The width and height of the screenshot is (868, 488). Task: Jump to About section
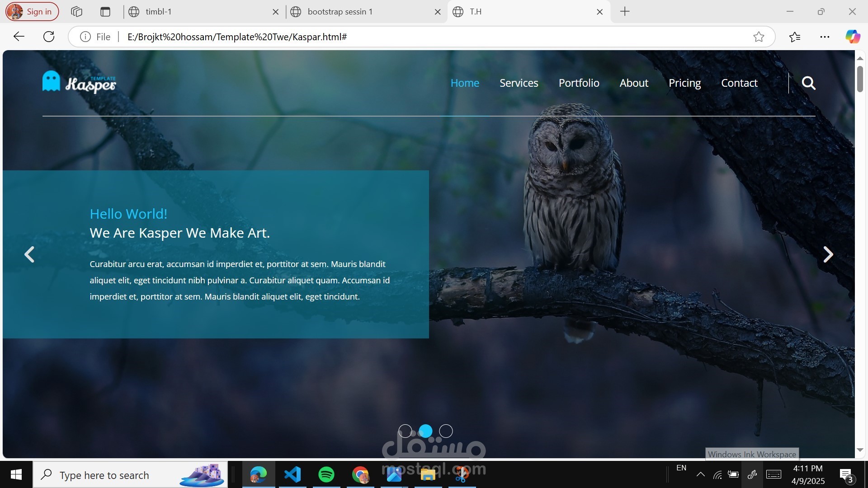[634, 83]
